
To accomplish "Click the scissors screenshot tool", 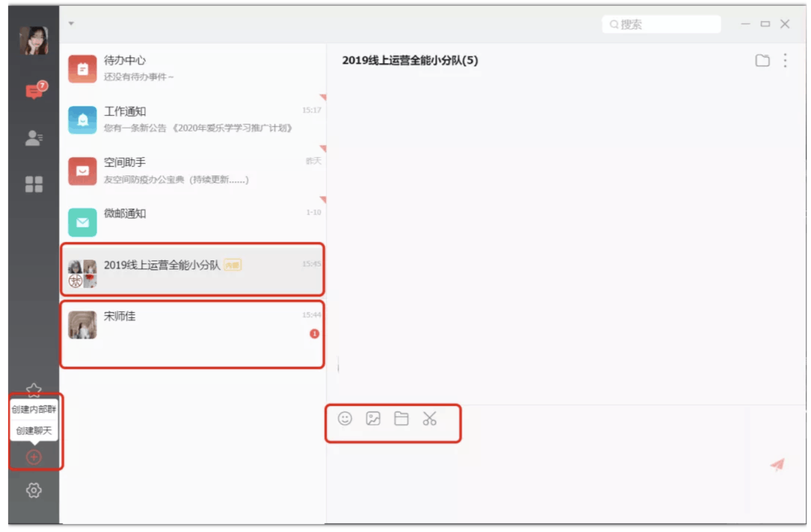I will point(429,419).
